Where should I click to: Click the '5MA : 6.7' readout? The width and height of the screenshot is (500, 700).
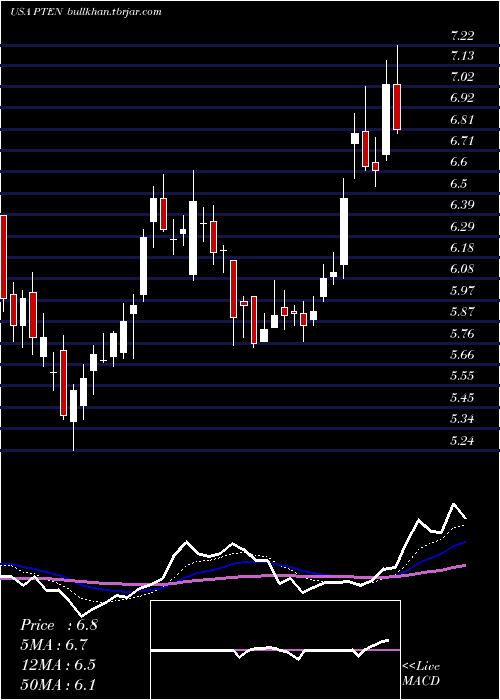tap(54, 645)
